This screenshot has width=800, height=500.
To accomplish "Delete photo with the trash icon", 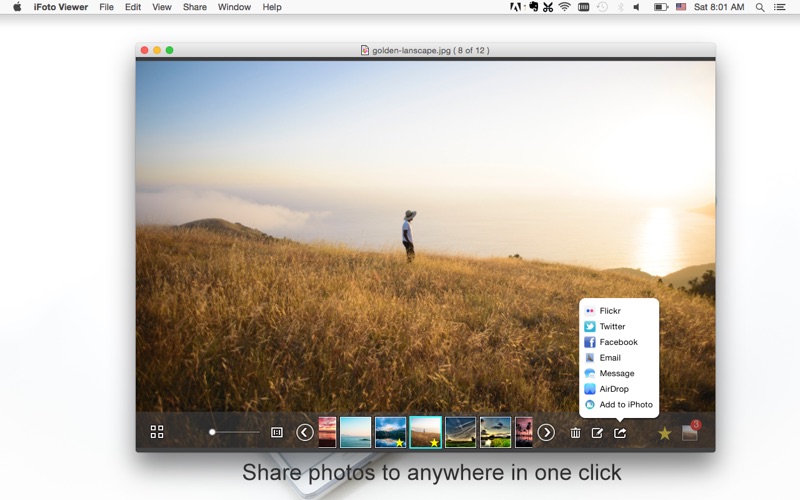I will pos(575,433).
